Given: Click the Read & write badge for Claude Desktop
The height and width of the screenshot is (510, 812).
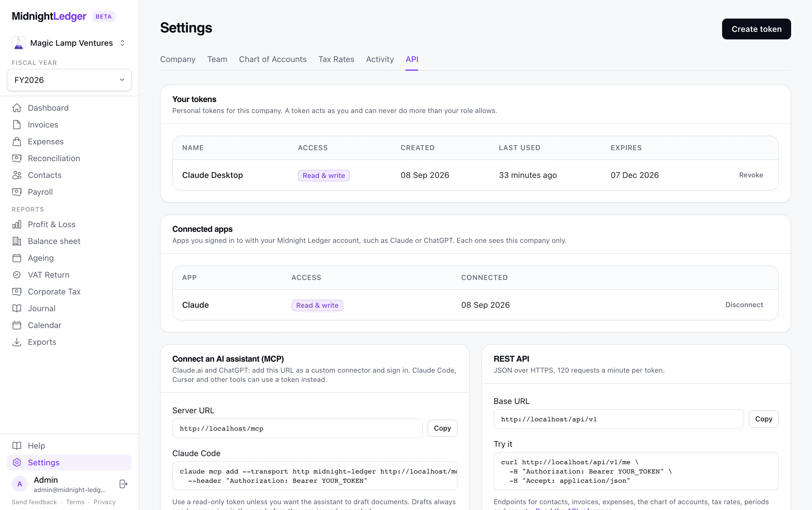Looking at the screenshot, I should (x=324, y=176).
